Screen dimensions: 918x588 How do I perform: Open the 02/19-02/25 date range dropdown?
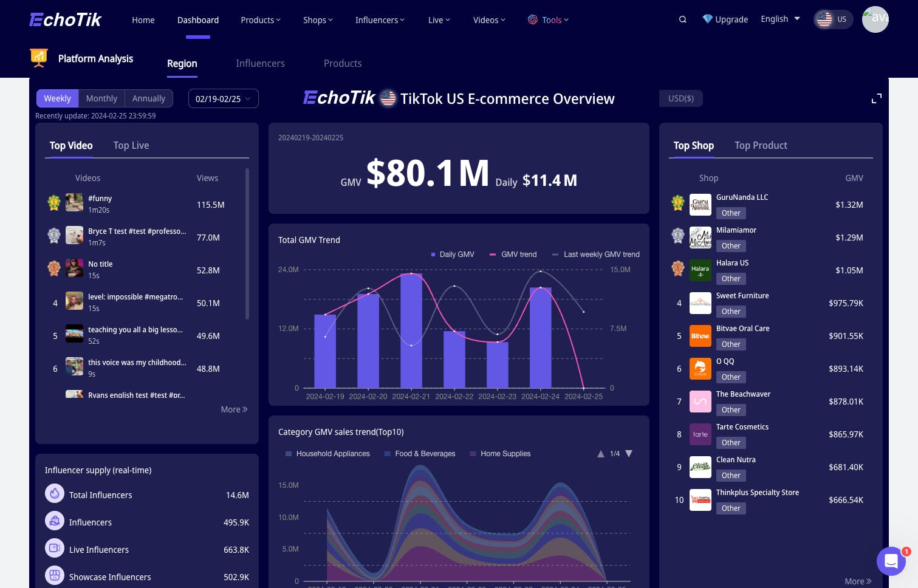(x=223, y=98)
